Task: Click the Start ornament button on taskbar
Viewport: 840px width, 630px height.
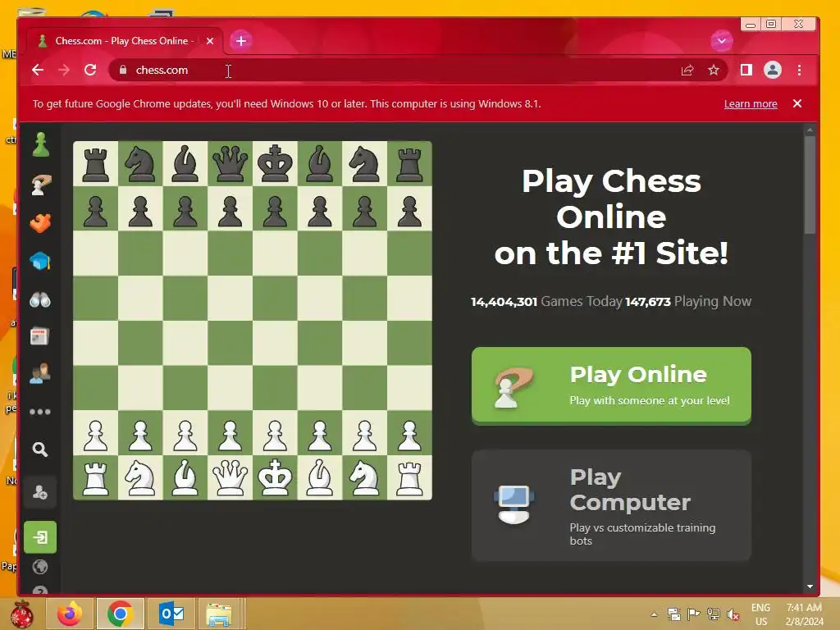Action: pos(21,614)
